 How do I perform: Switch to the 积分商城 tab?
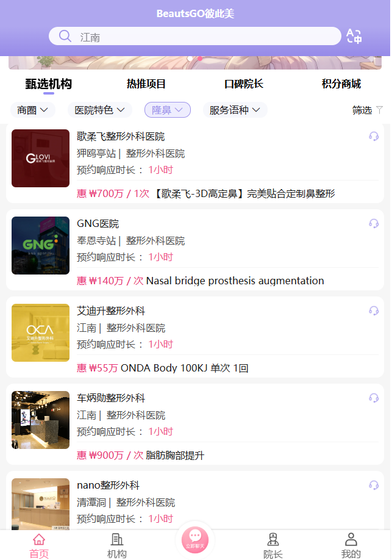click(341, 84)
